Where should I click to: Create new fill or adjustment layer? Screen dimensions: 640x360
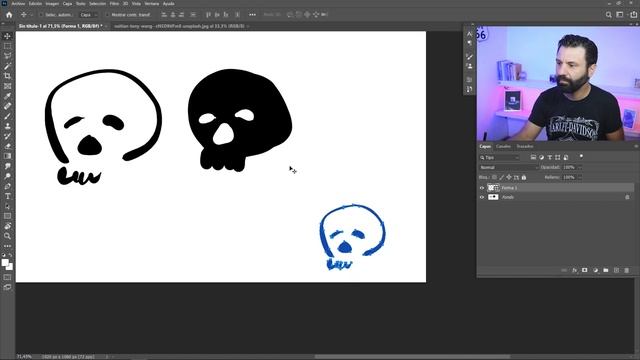[595, 270]
